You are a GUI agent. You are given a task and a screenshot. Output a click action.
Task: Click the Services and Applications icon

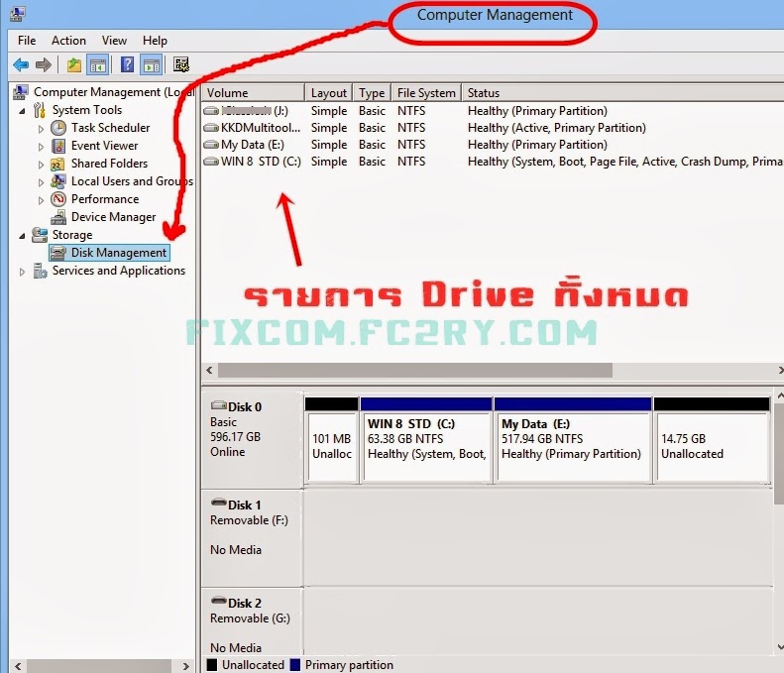click(x=40, y=271)
